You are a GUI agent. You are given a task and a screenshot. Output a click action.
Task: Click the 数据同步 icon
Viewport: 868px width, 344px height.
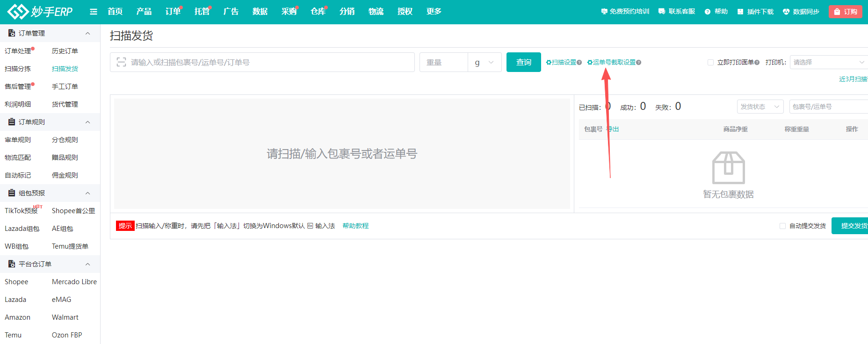point(786,12)
